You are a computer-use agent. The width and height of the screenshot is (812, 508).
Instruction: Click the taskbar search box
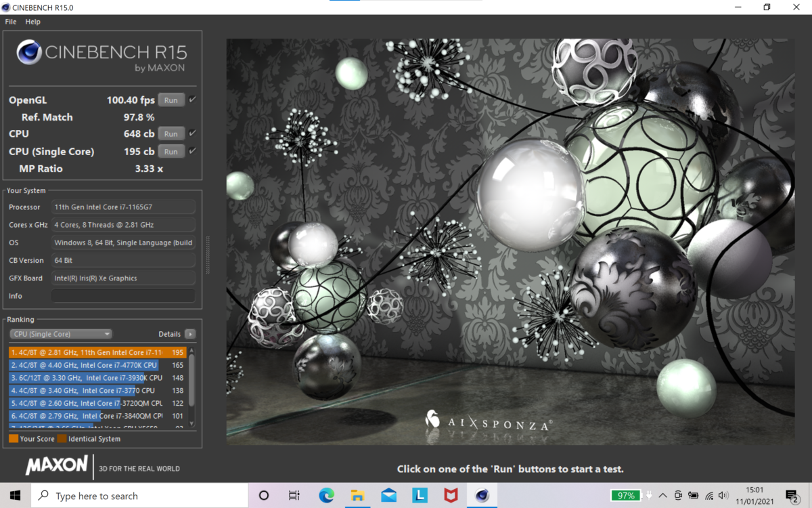(x=140, y=496)
